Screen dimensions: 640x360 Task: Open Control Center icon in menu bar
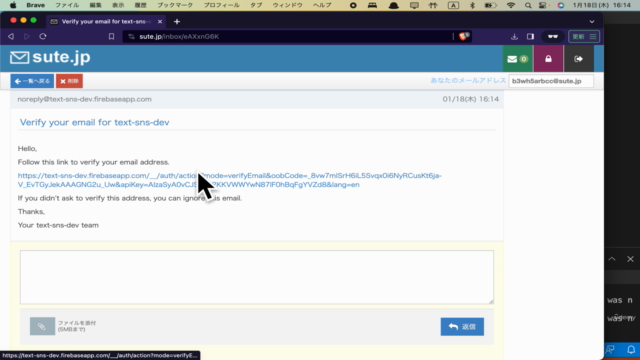(543, 5)
